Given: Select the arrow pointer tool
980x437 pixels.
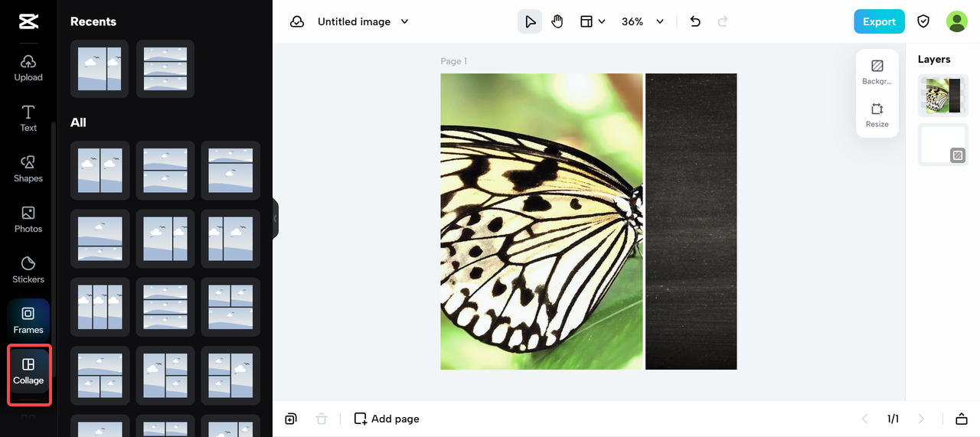Looking at the screenshot, I should pyautogui.click(x=530, y=21).
